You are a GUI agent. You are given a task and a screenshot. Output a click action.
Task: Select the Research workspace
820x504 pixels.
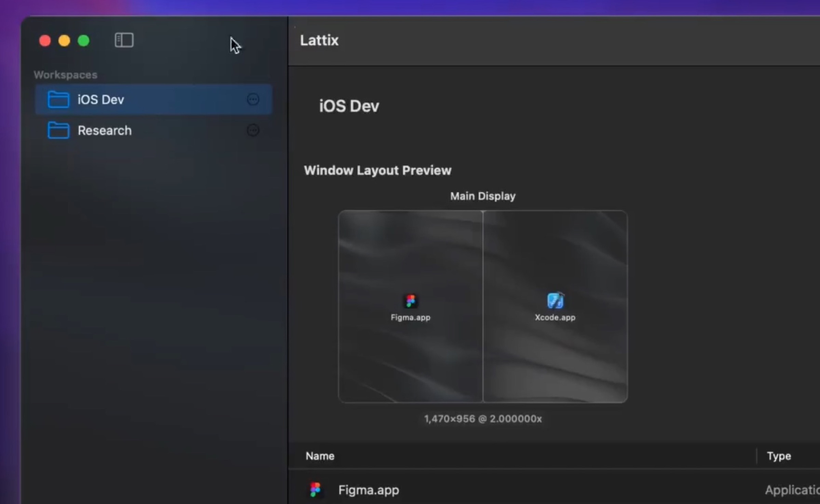click(105, 130)
